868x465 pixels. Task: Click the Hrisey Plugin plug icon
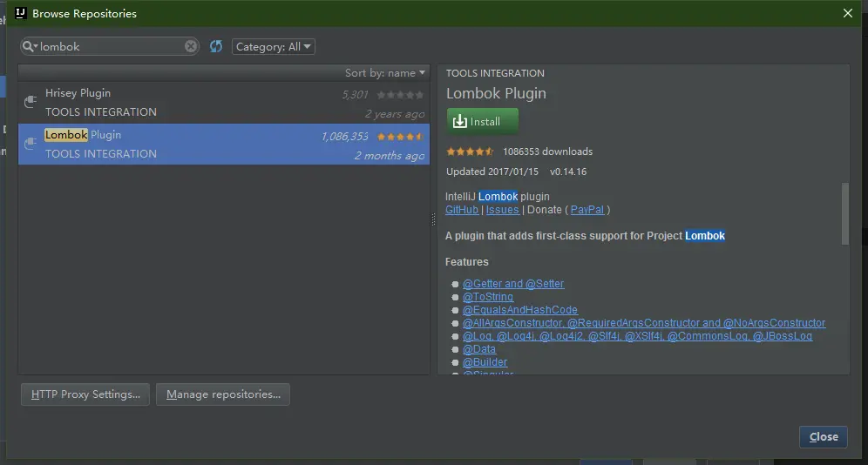coord(31,101)
